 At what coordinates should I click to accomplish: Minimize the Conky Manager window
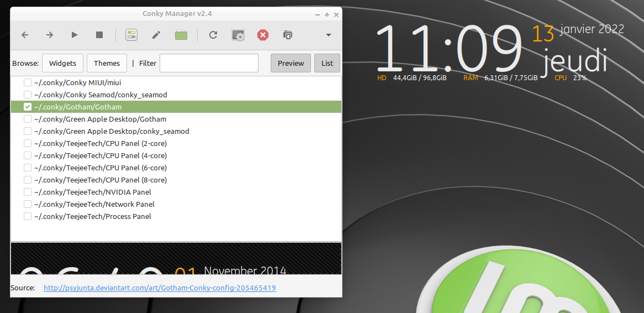(318, 15)
